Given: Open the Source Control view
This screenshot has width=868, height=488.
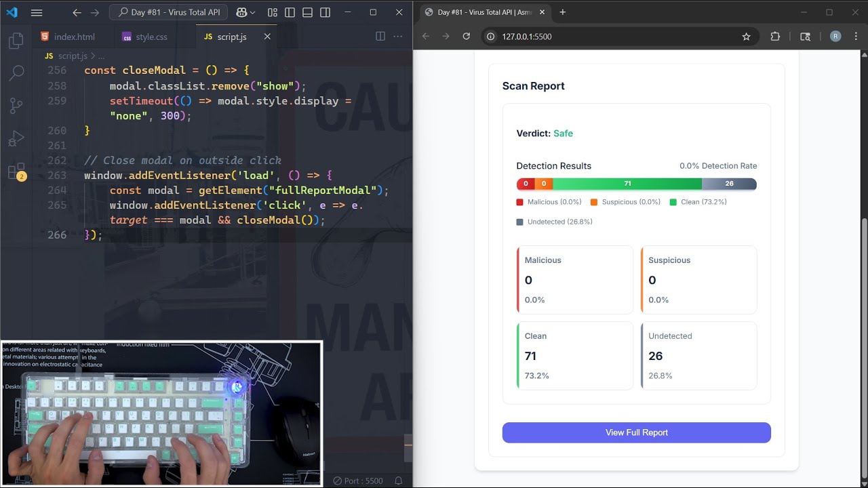Looking at the screenshot, I should (16, 106).
